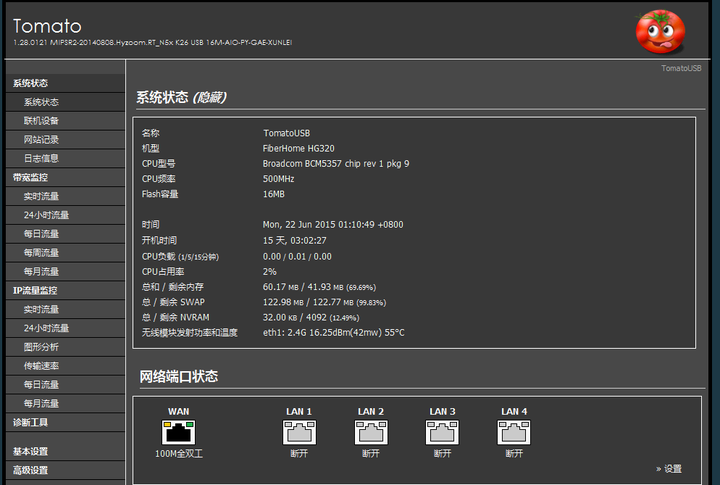Click the CPU usage value 2%
Viewport: 720px width, 485px height.
coord(270,271)
